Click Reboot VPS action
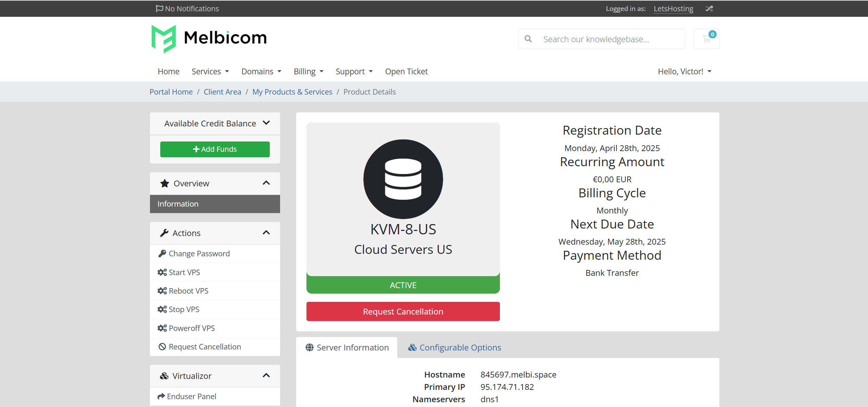Image resolution: width=868 pixels, height=407 pixels. pos(215,291)
